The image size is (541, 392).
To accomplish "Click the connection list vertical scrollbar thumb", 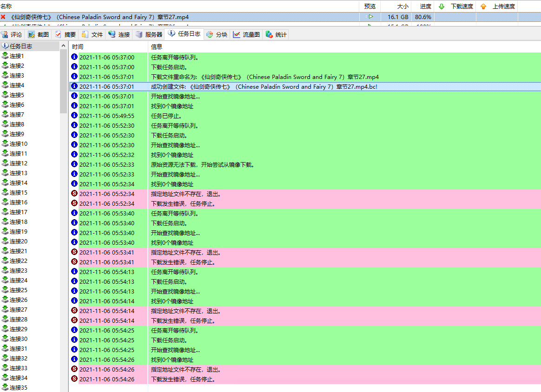I will coord(63,82).
